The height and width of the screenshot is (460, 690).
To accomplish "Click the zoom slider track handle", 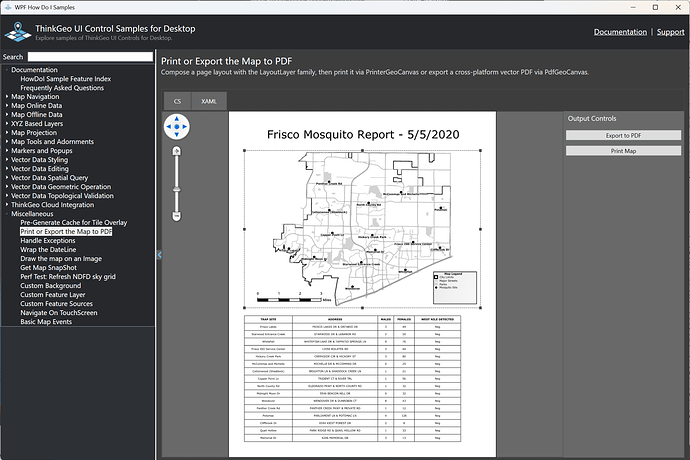I will tap(176, 189).
